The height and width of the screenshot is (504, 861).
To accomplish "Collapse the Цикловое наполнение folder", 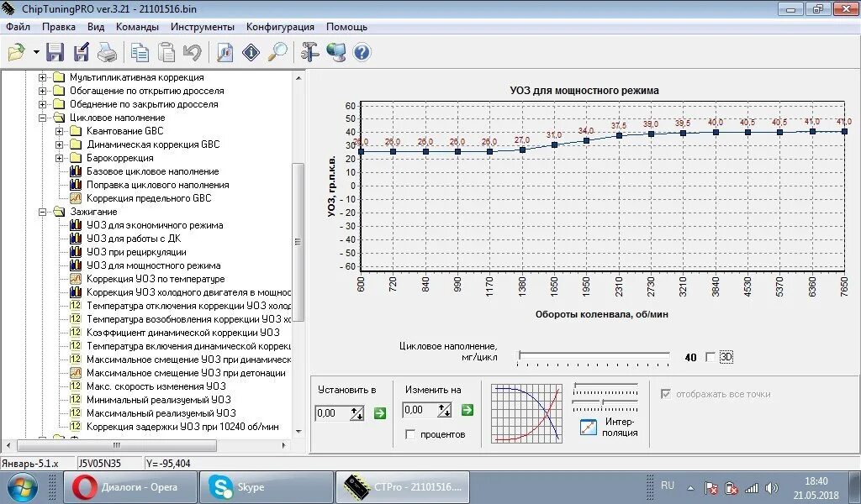I will pos(42,118).
